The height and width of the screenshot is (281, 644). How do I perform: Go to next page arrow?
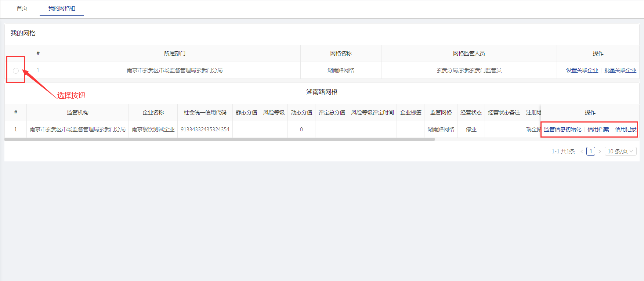(x=600, y=152)
